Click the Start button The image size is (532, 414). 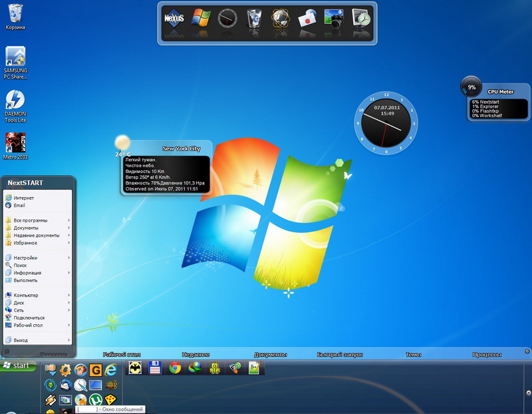click(x=18, y=367)
